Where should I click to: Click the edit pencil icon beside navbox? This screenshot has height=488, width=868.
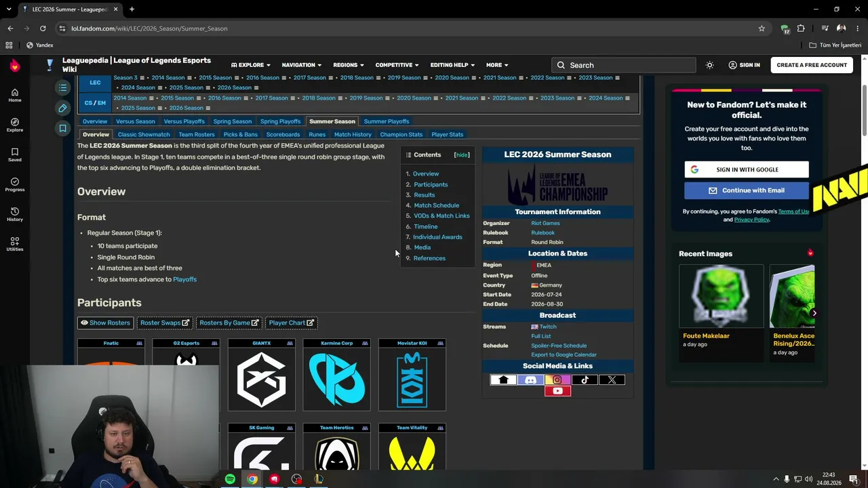[62, 108]
